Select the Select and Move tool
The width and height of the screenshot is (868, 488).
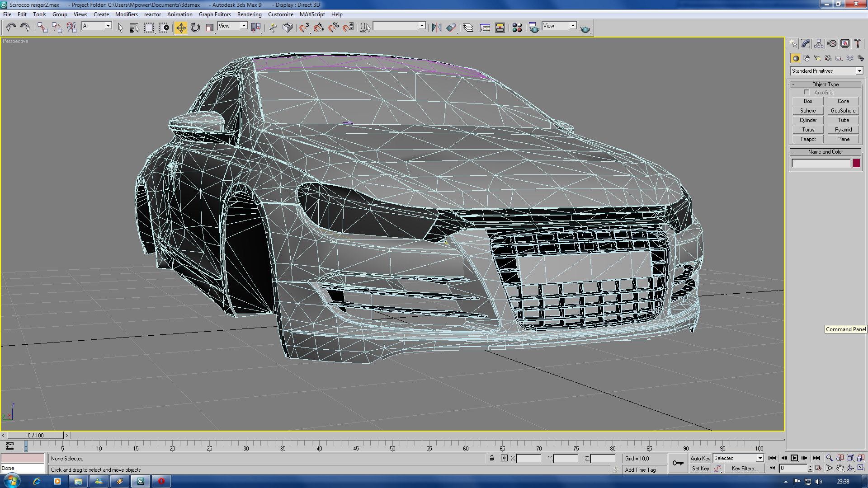coord(180,28)
